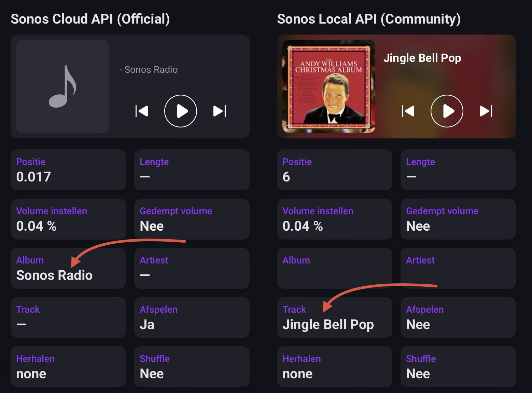Open the Andy Williams Christmas Album cover
532x393 pixels.
click(329, 86)
